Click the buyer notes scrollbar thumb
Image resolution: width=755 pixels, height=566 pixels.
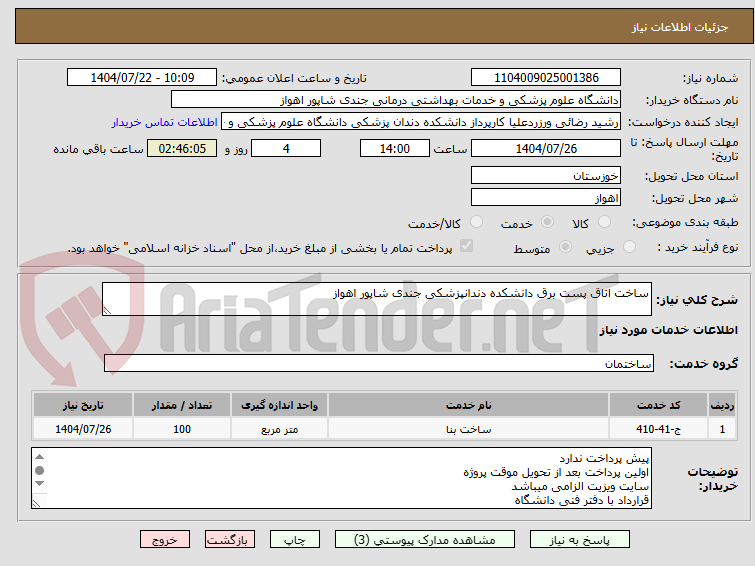coord(39,470)
